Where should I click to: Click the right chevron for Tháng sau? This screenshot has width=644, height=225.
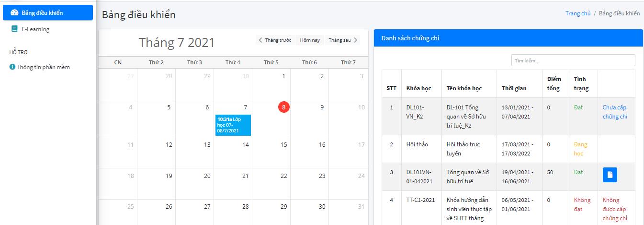(x=355, y=40)
